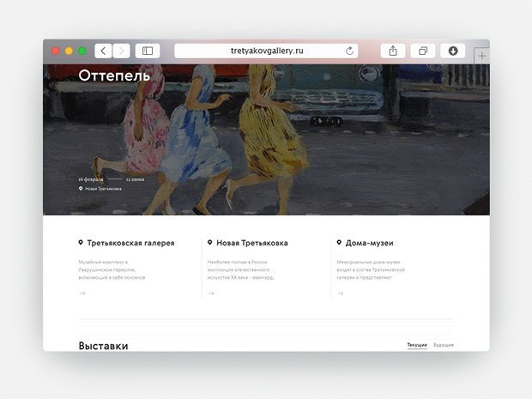
Task: Open the Дома-музеи heading
Action: point(369,243)
